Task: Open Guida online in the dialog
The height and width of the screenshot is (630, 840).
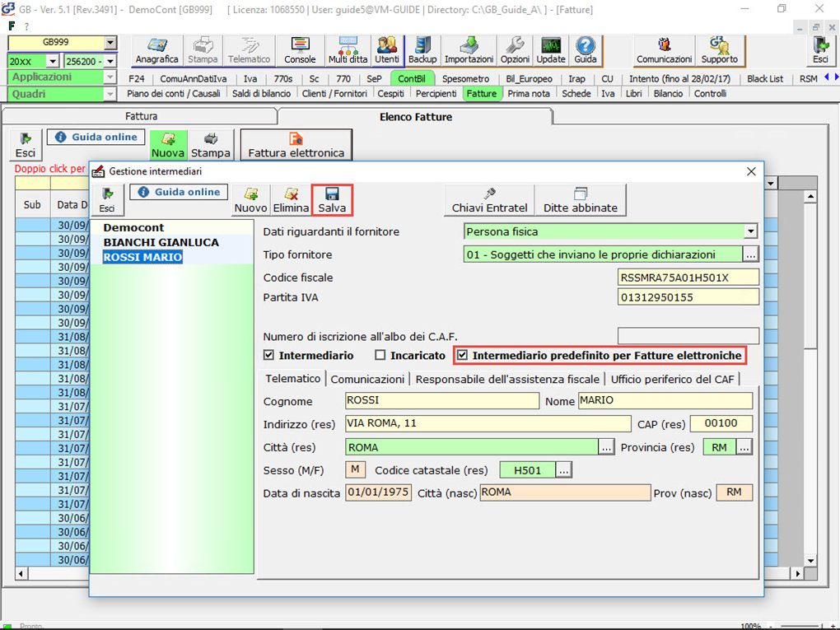Action: point(179,192)
